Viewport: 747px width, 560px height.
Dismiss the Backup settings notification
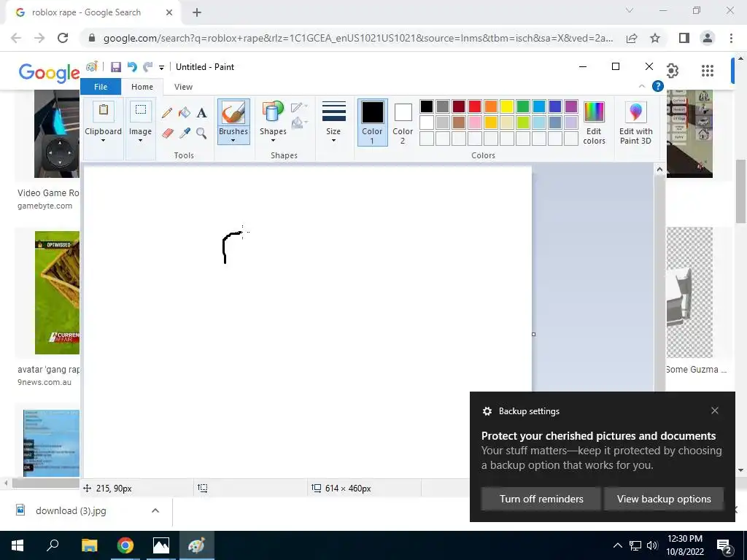pyautogui.click(x=715, y=411)
